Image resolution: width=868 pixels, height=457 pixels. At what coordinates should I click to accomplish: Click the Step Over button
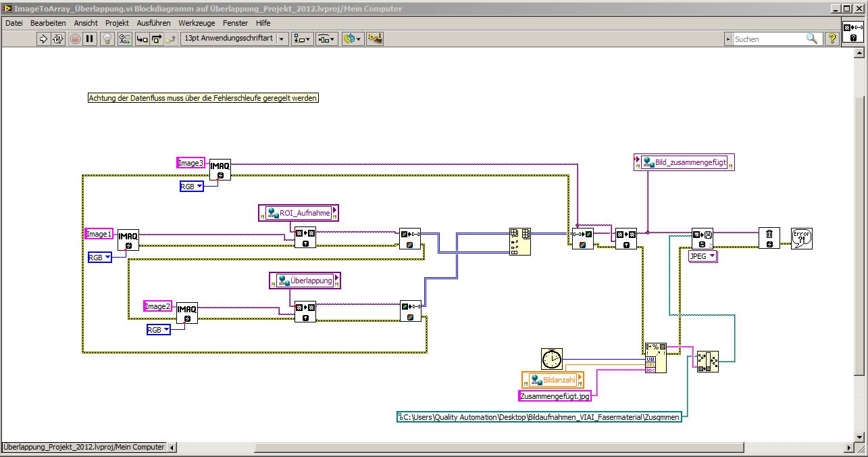pos(157,39)
